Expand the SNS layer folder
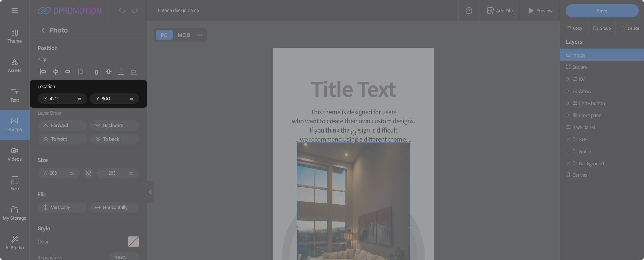This screenshot has height=260, width=644. [568, 140]
